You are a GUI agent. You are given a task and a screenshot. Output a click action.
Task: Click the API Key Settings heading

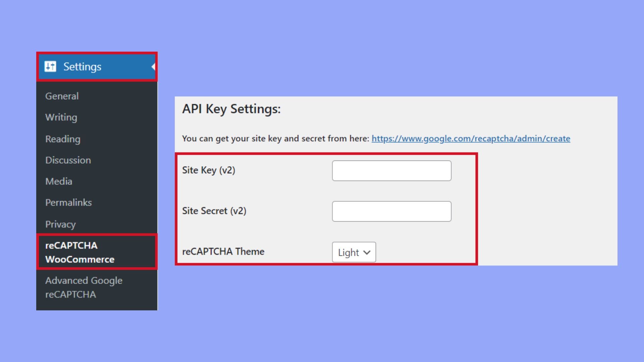point(231,109)
